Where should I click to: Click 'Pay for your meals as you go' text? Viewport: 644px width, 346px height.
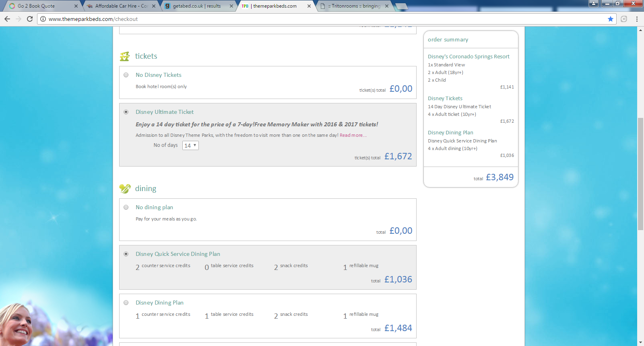166,219
